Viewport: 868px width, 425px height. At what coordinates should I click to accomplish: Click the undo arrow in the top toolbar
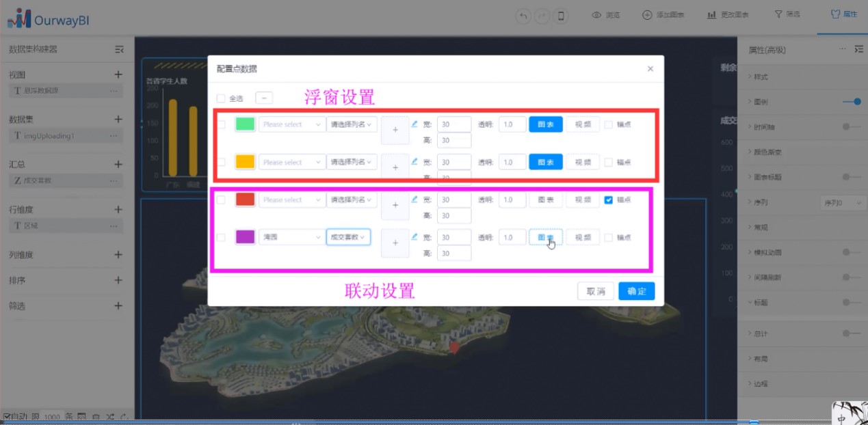(x=523, y=16)
